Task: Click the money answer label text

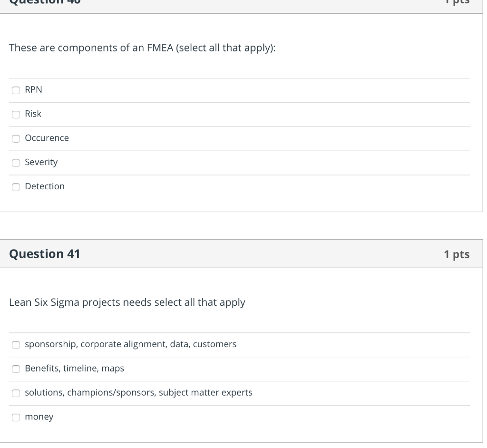Action: click(x=39, y=417)
